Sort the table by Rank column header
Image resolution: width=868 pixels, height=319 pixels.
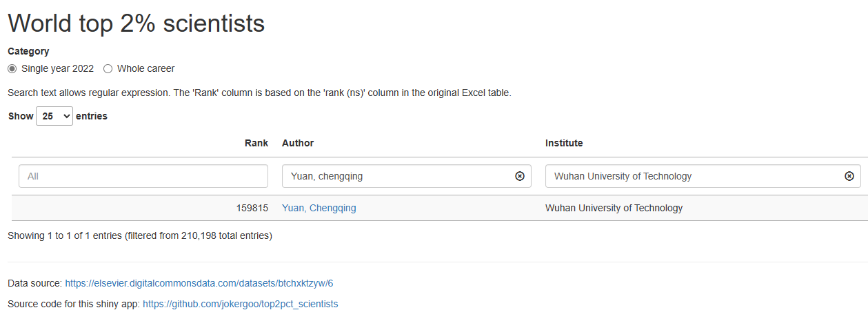[x=256, y=143]
